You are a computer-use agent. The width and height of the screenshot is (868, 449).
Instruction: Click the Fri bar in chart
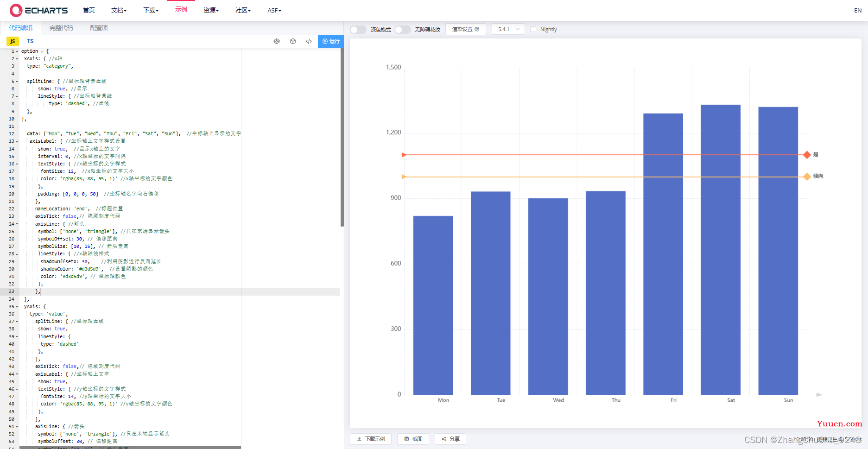663,254
